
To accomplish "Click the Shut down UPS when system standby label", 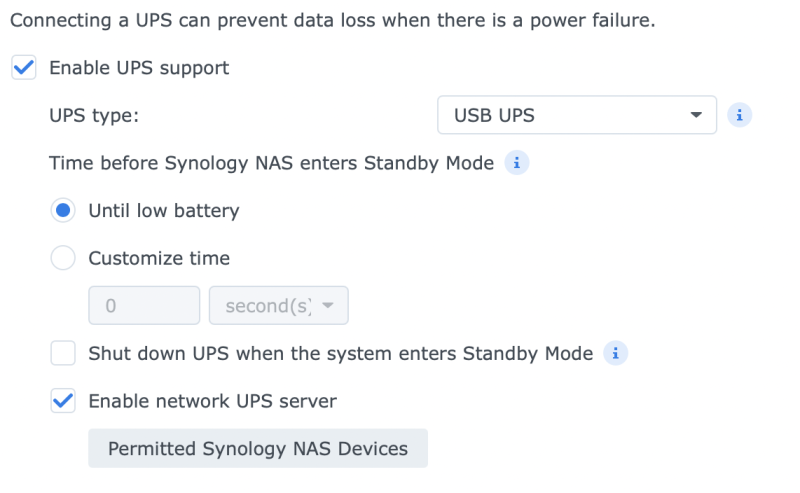I will tap(340, 353).
